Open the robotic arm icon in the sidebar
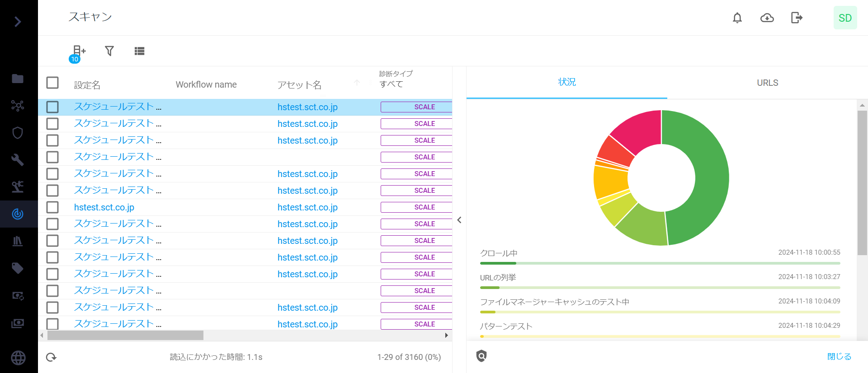868x373 pixels. 18,187
